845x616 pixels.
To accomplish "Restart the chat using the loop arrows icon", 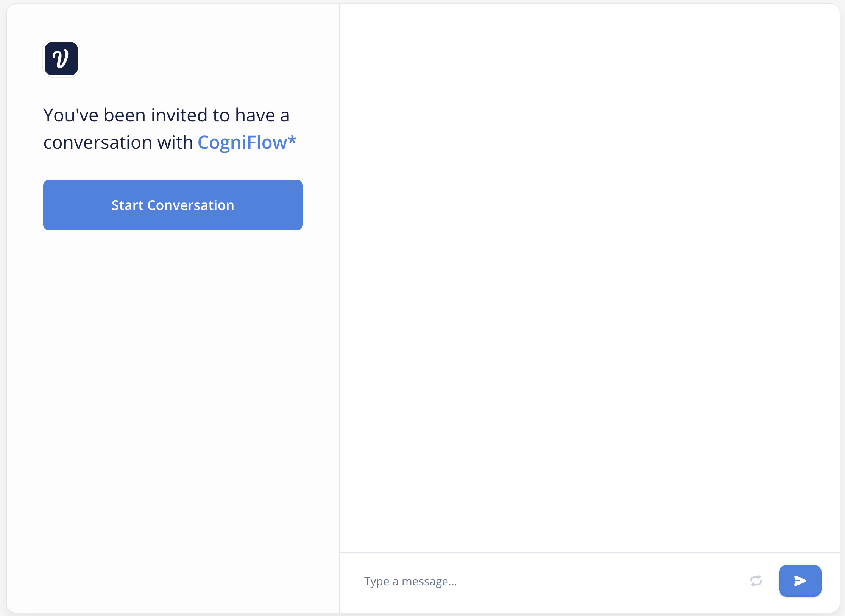I will tap(756, 580).
